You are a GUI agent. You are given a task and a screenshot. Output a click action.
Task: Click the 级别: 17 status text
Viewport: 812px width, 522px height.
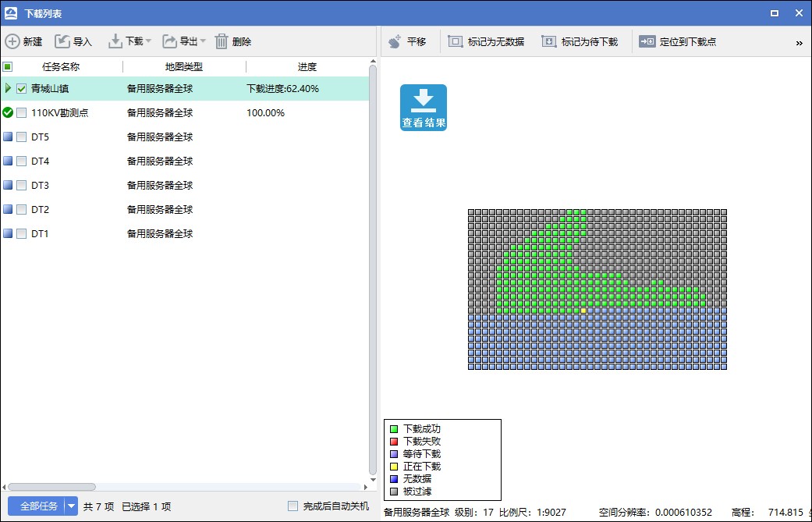[474, 512]
